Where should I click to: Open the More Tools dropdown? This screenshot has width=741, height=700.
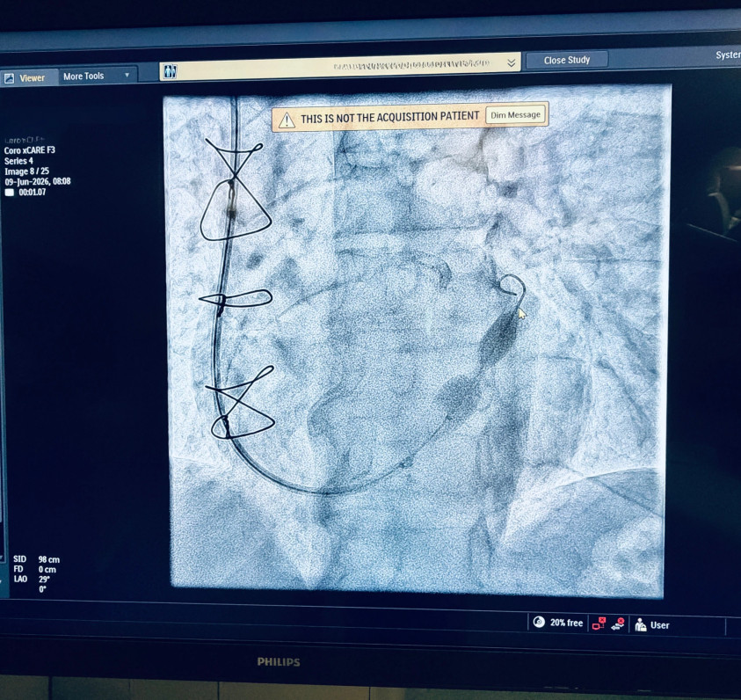pos(98,77)
